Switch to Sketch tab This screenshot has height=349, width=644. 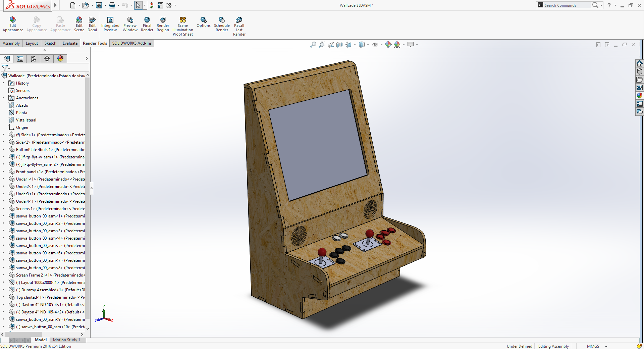(x=50, y=43)
